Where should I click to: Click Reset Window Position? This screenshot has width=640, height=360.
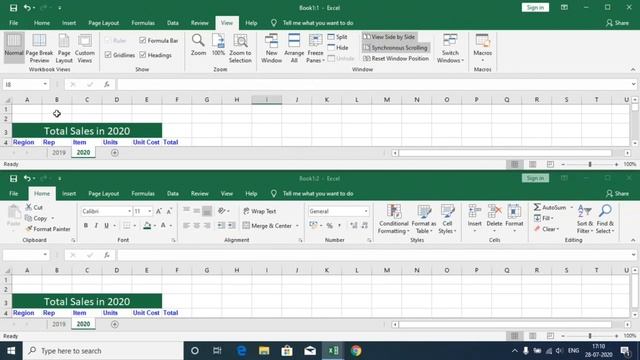[396, 58]
